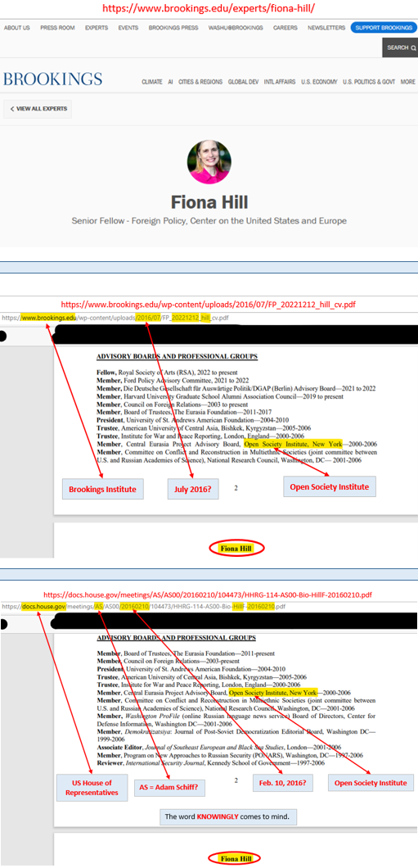Open the WashU@Brookings link
Screen dimensions: 418x868
click(x=236, y=28)
